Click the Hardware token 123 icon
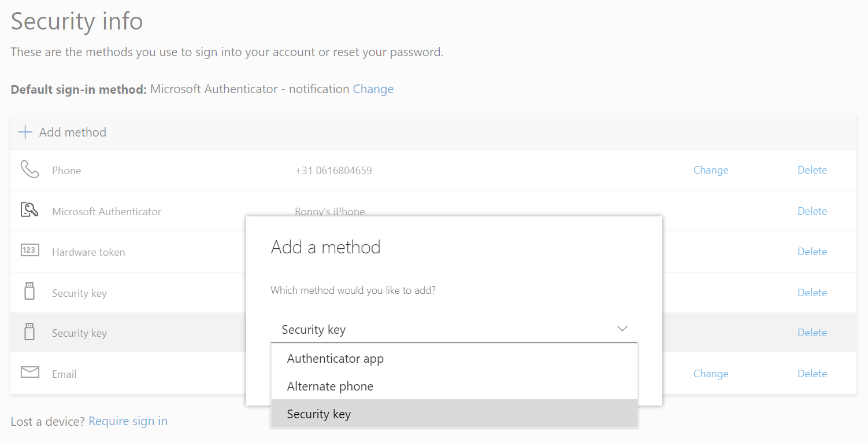The image size is (868, 442). 29,251
